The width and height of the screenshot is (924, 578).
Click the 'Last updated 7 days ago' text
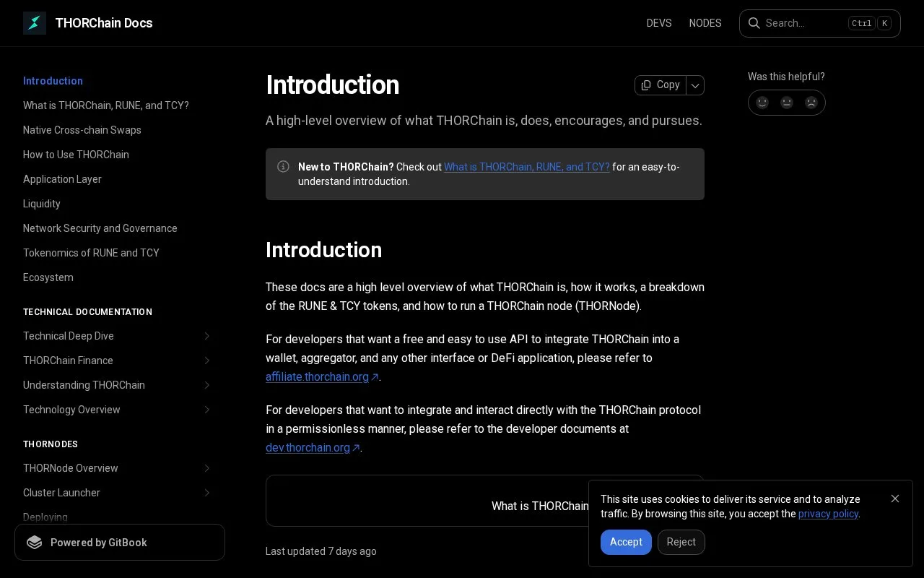click(x=321, y=551)
